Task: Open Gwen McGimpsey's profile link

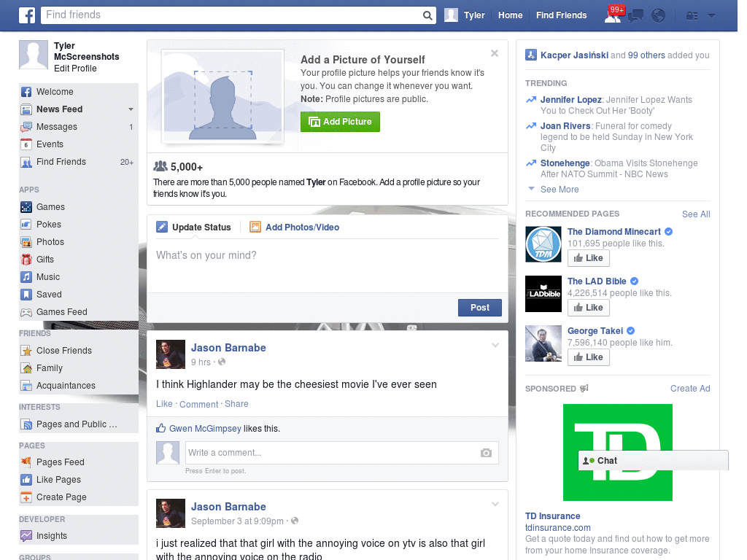Action: (205, 429)
